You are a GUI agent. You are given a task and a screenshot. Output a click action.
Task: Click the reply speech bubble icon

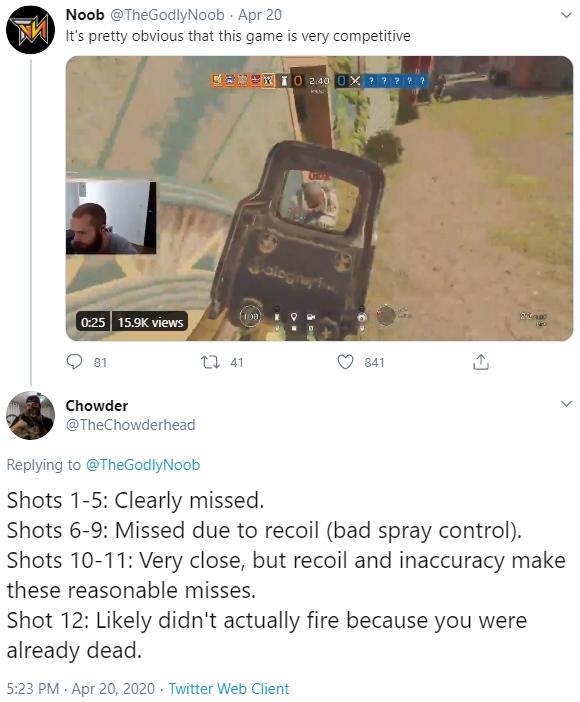coord(74,362)
